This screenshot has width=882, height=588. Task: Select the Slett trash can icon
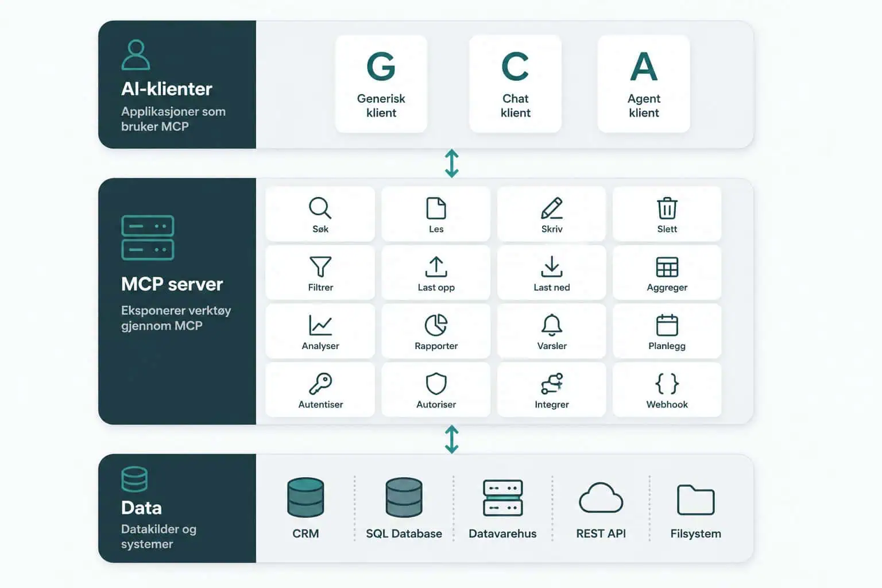pos(667,208)
